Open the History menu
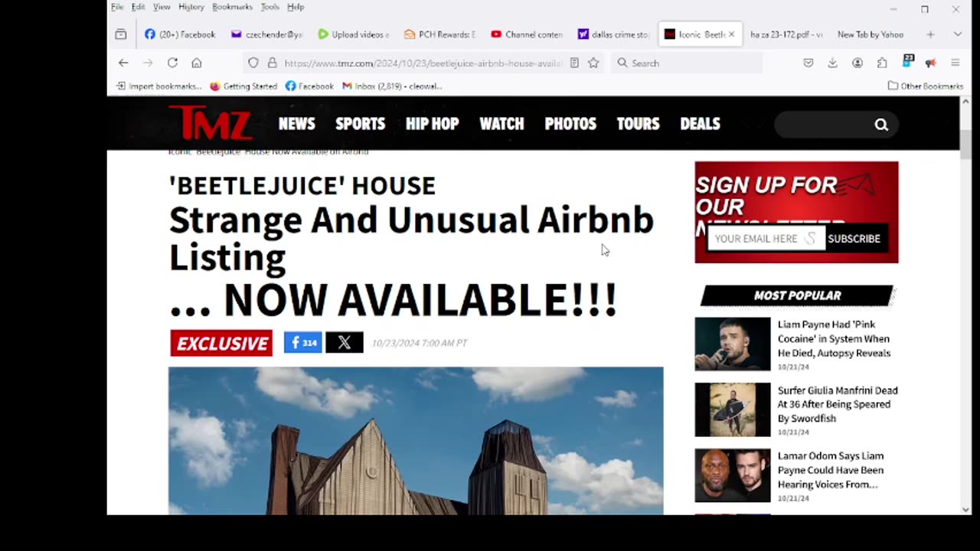The width and height of the screenshot is (980, 551). [x=191, y=7]
